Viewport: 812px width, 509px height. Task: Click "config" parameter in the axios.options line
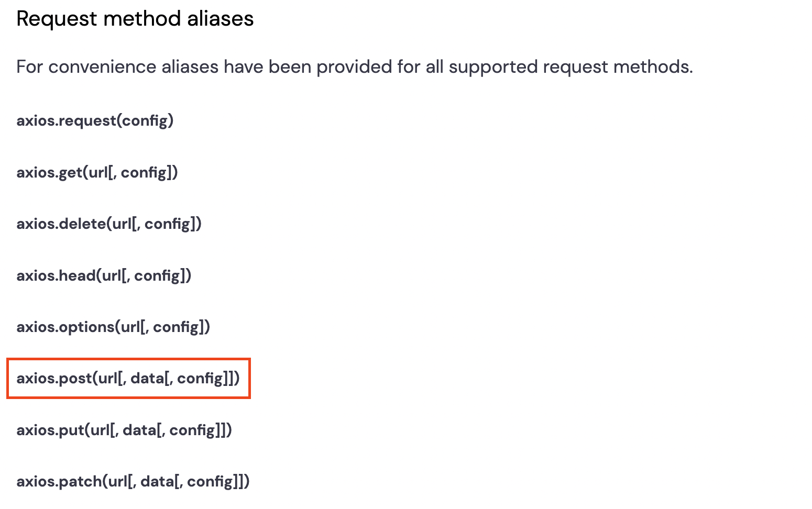coord(176,327)
